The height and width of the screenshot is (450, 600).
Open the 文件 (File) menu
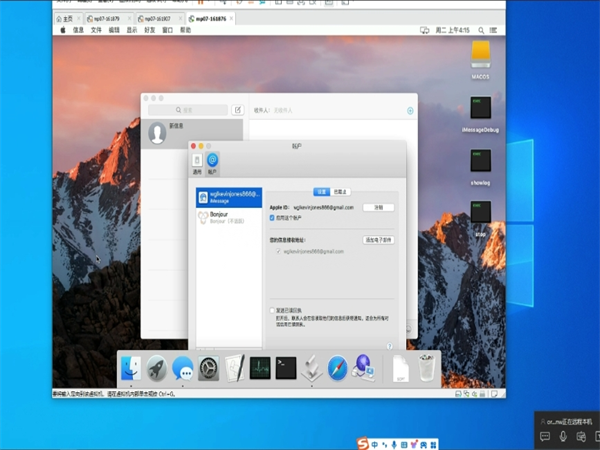[96, 30]
